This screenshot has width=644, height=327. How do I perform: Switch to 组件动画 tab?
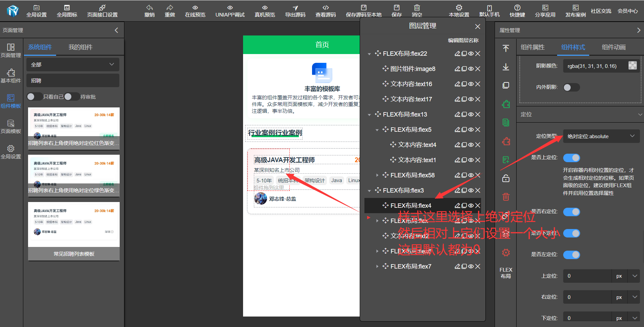pos(614,47)
